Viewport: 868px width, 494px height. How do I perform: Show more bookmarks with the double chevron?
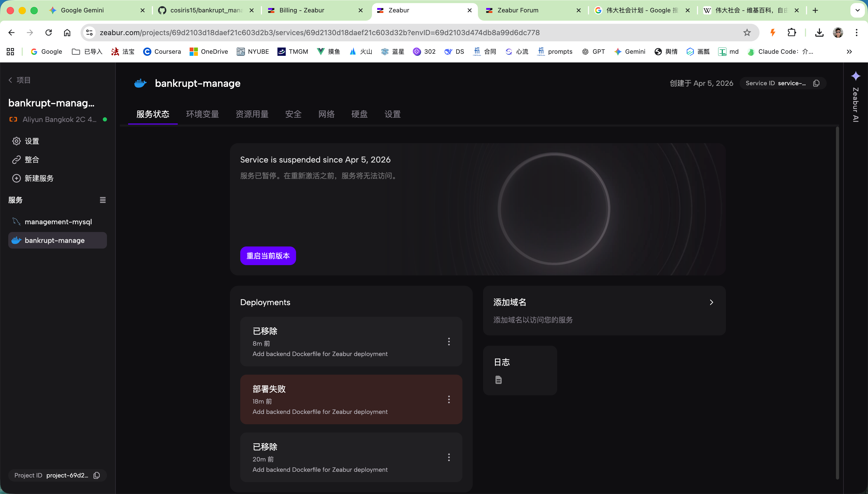849,52
